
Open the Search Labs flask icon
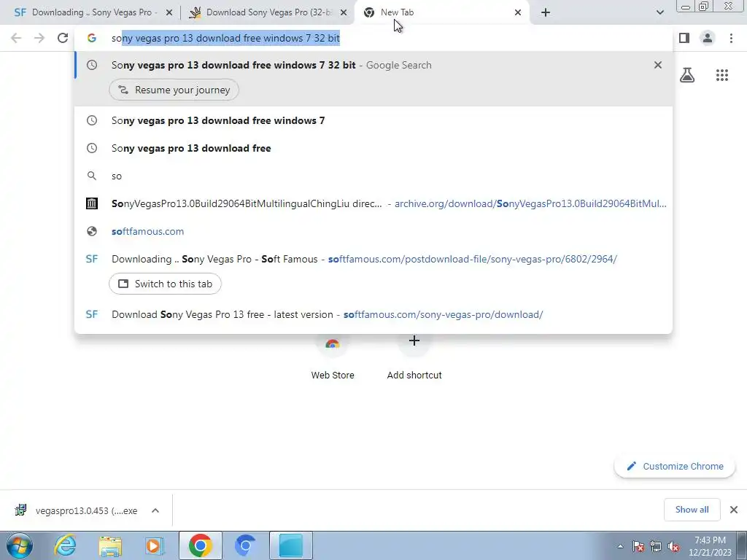tap(687, 75)
